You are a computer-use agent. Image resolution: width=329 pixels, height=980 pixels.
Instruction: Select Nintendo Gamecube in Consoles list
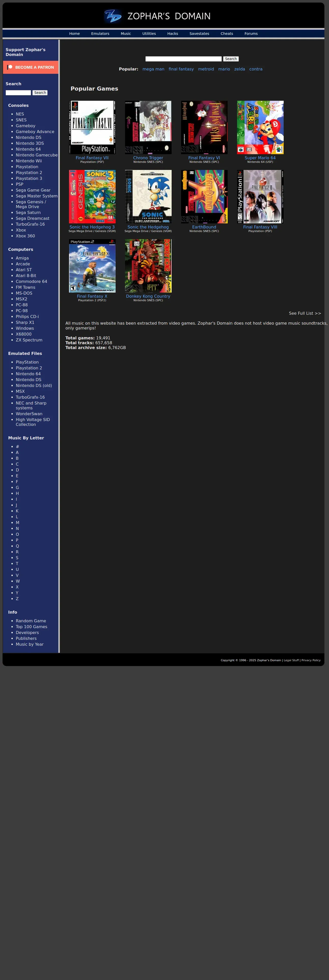click(x=37, y=155)
